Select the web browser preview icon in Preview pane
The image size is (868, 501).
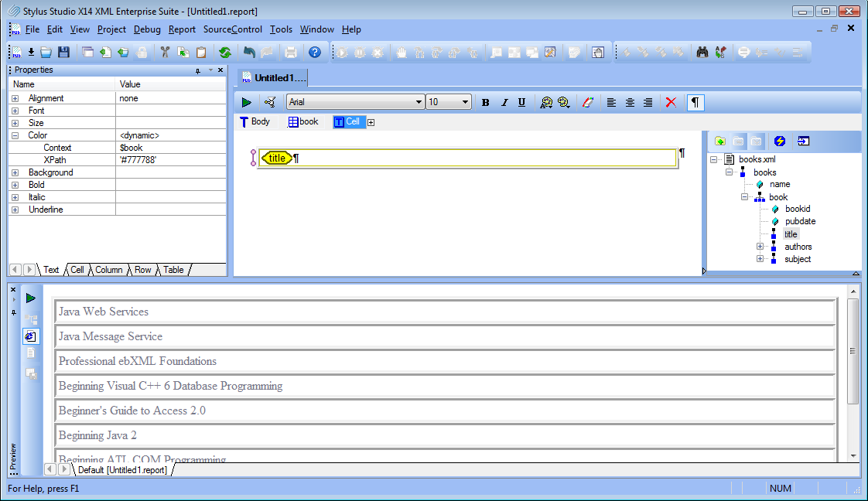click(31, 336)
